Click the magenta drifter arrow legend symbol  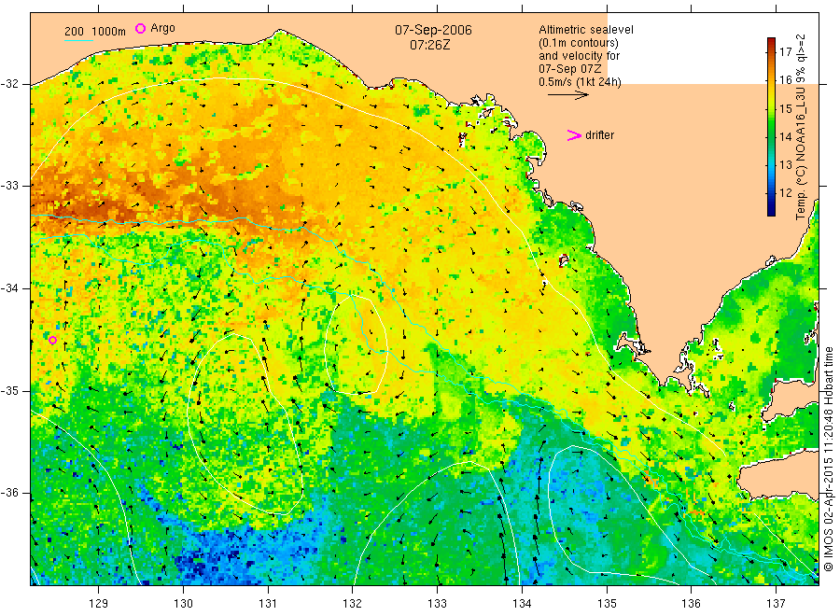tap(574, 135)
